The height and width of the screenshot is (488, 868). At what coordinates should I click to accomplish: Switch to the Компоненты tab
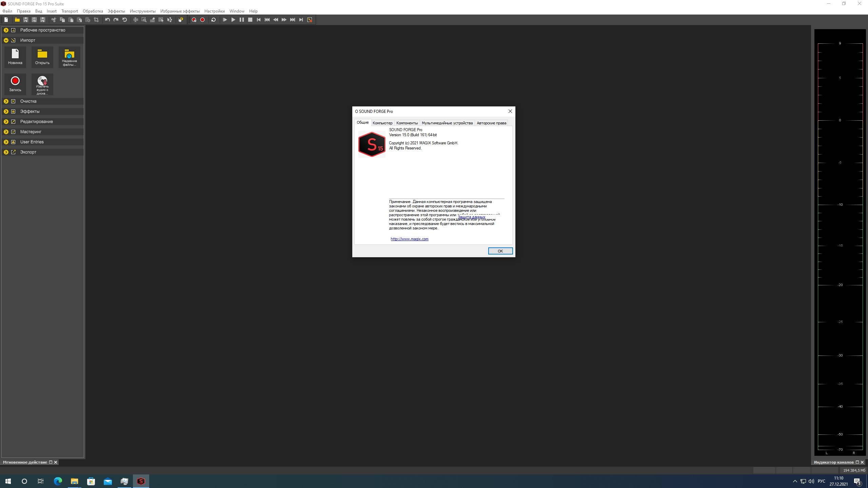(407, 123)
